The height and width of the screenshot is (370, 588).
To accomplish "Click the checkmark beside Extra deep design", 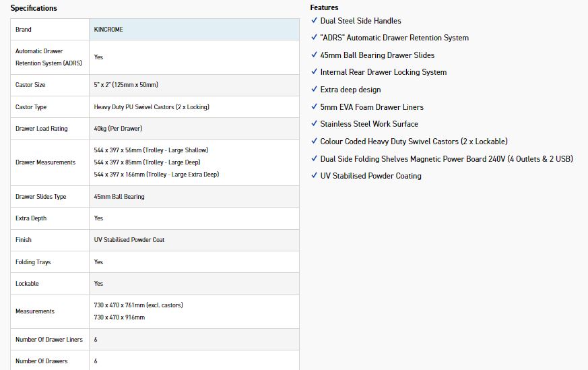I will pyautogui.click(x=314, y=89).
